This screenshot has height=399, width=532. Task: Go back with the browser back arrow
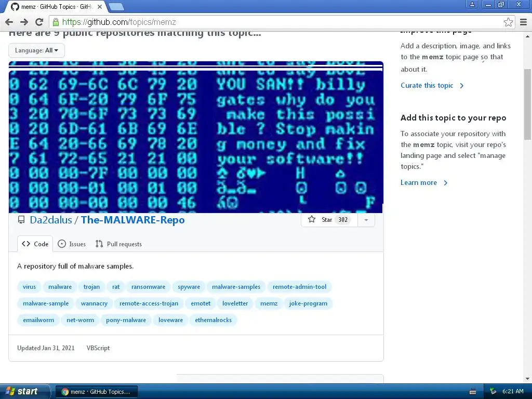[9, 22]
